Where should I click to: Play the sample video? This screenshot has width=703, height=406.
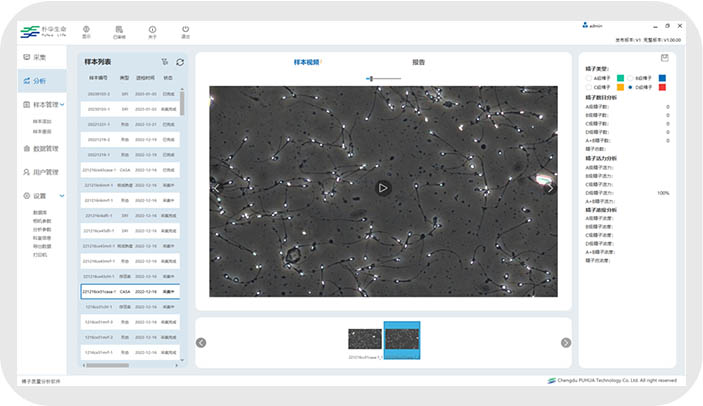(382, 187)
